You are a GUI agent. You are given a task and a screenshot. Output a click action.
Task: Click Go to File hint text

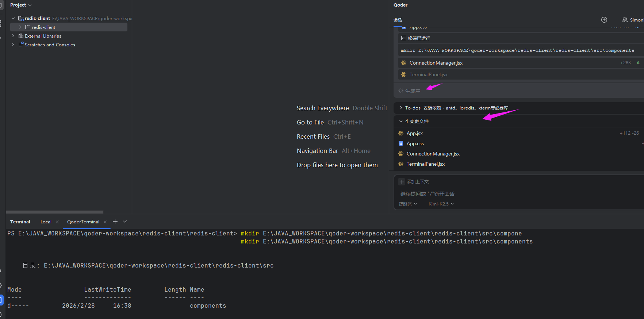coord(310,122)
